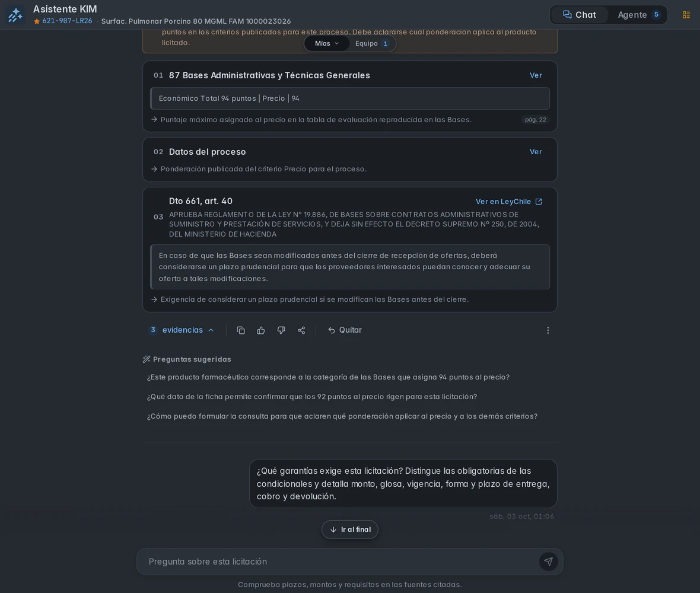The height and width of the screenshot is (593, 700).
Task: Open the licitación ID 621-987-LR26 link
Action: point(67,21)
